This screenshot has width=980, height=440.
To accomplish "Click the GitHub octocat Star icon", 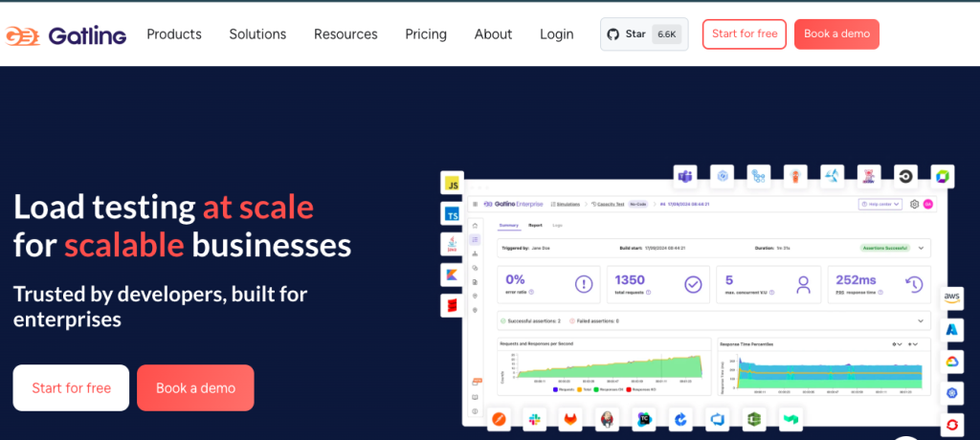I will [613, 34].
